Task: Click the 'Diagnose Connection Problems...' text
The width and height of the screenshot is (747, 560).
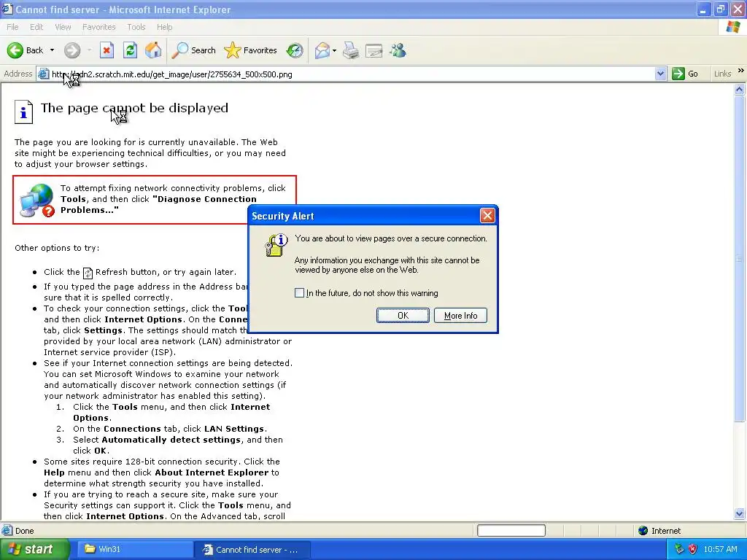Action: [158, 204]
